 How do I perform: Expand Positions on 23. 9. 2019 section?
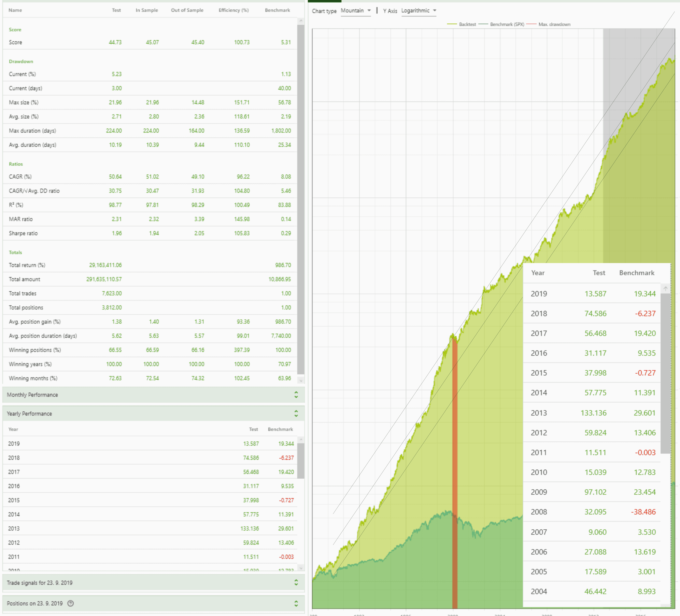click(x=153, y=604)
